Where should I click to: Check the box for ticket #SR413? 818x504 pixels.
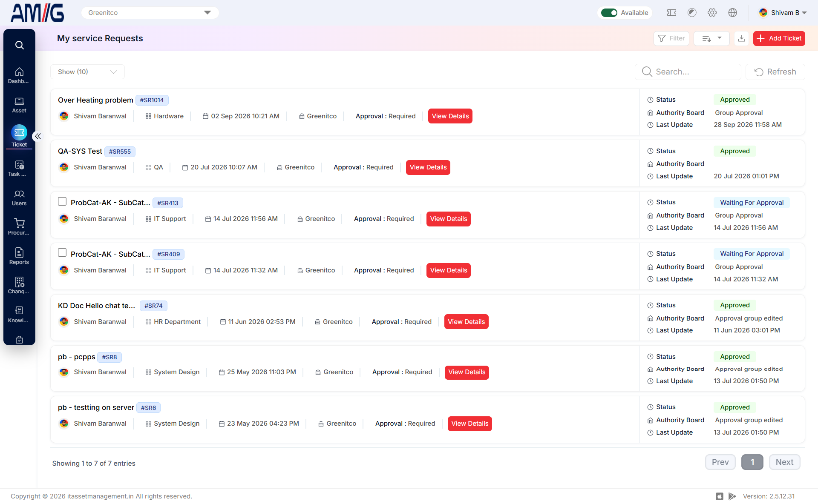[62, 201]
